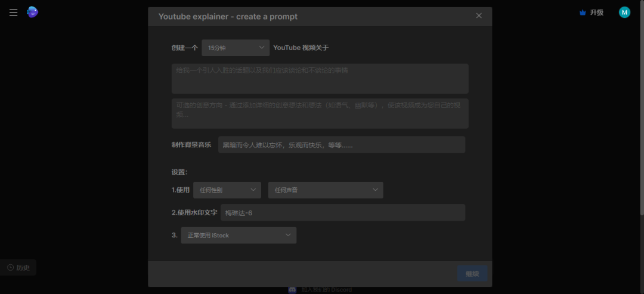The height and width of the screenshot is (294, 644).
Task: Click the app logo icon
Action: click(x=32, y=13)
